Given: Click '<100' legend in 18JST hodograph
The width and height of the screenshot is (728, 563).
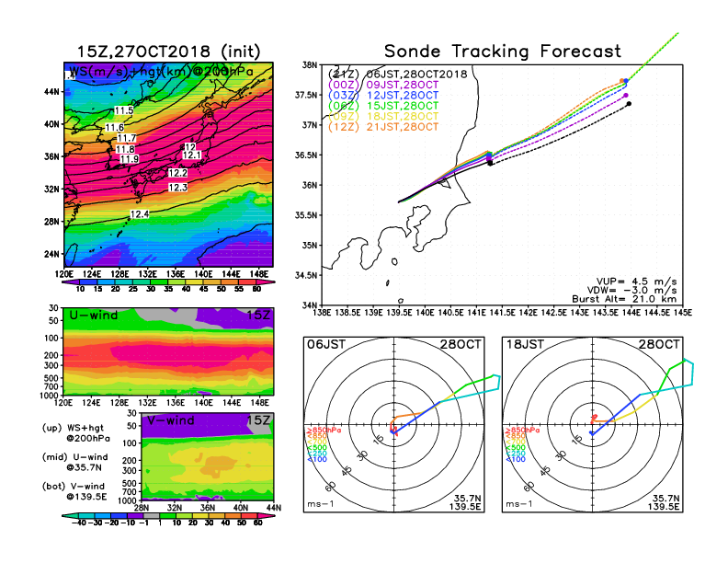Looking at the screenshot, I should point(516,459).
